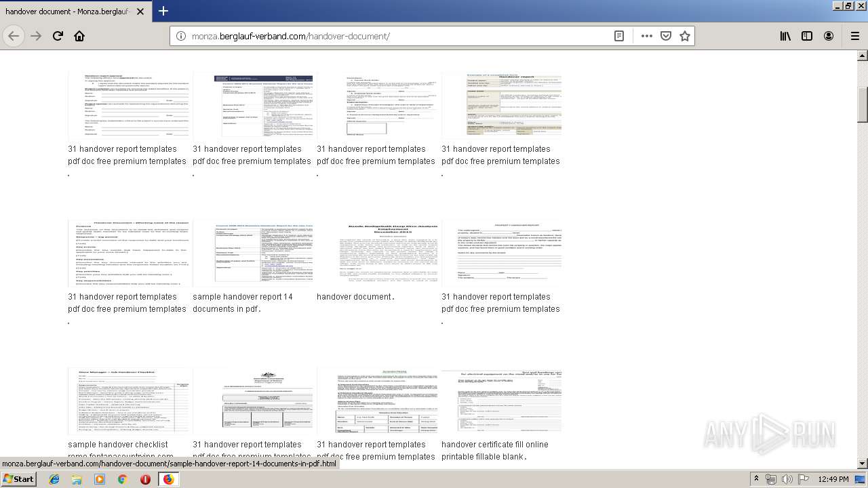The image size is (868, 488).
Task: Follow the 'sample handover report 14 documents in pdf' link
Action: pyautogui.click(x=243, y=302)
